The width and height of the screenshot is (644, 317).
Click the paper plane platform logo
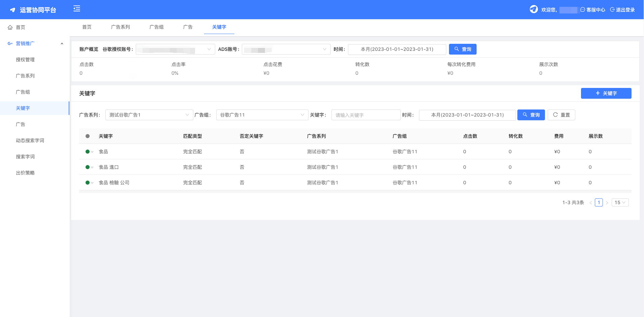coord(12,10)
